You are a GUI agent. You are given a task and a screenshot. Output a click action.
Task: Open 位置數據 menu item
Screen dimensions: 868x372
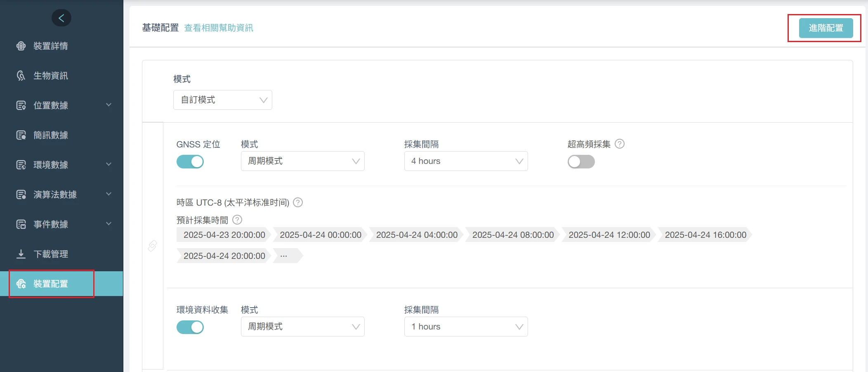tap(61, 105)
